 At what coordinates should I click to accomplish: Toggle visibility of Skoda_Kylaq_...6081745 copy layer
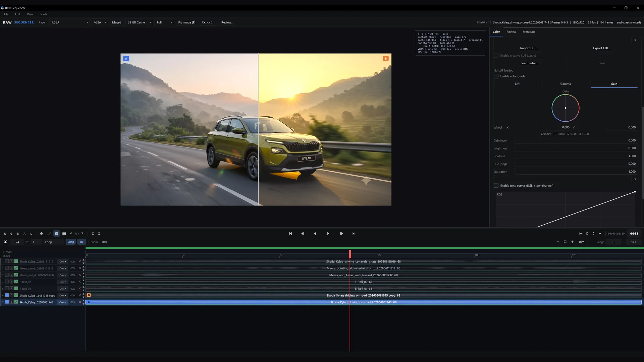pyautogui.click(x=7, y=295)
